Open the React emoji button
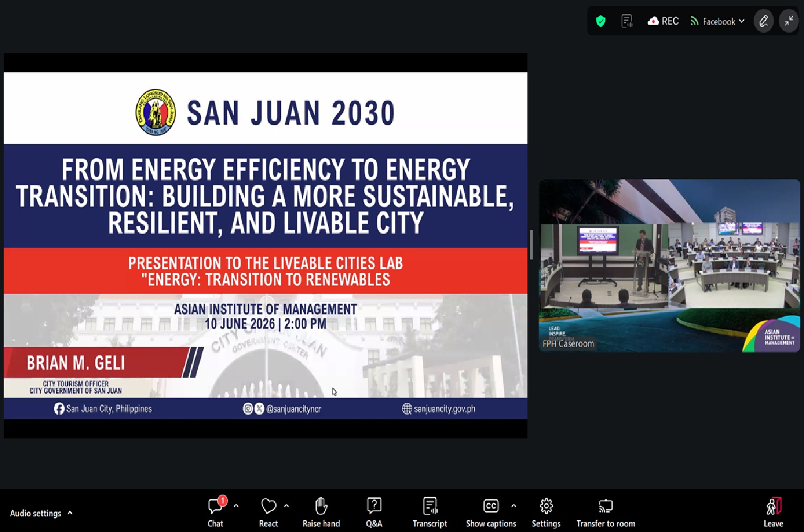This screenshot has height=532, width=804. point(269,512)
